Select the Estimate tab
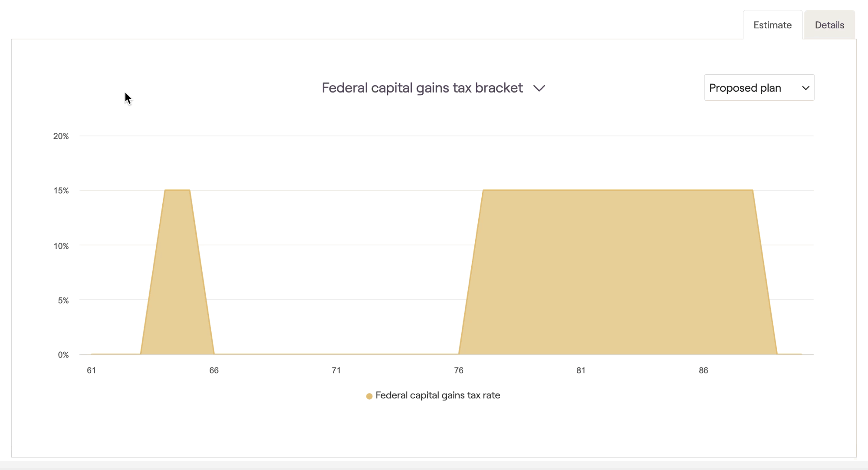 coord(773,25)
